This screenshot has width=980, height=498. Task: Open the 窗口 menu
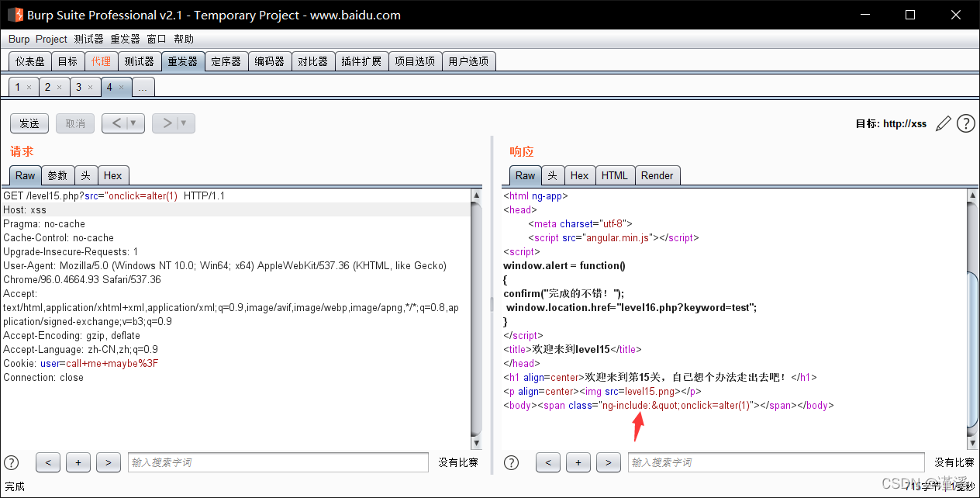(x=157, y=39)
